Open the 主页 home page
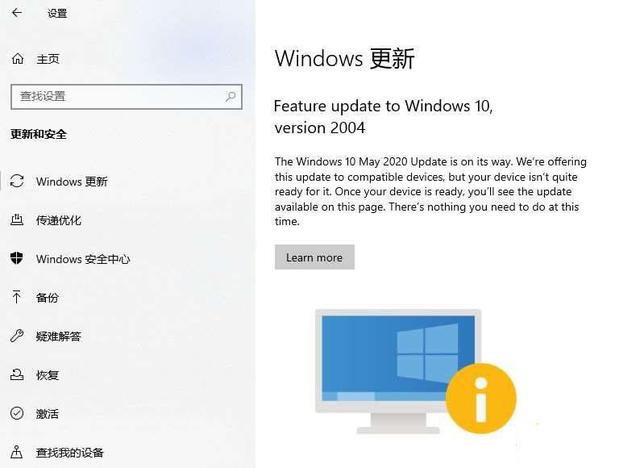Screen dimensions: 640x468 (x=48, y=59)
